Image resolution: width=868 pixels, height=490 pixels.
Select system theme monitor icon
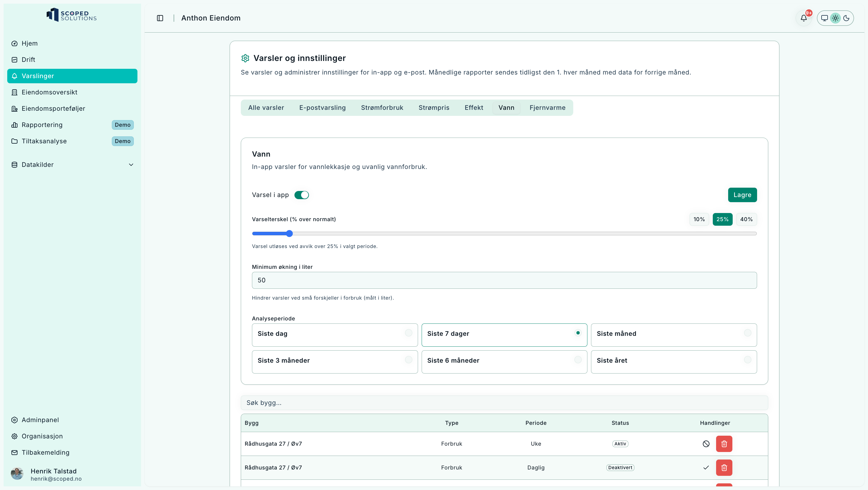824,18
